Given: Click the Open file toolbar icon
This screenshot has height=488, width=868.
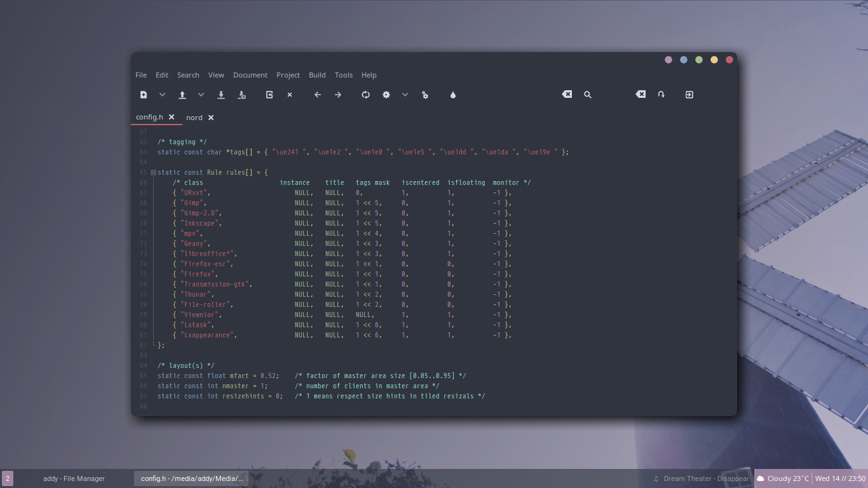Looking at the screenshot, I should tap(182, 95).
